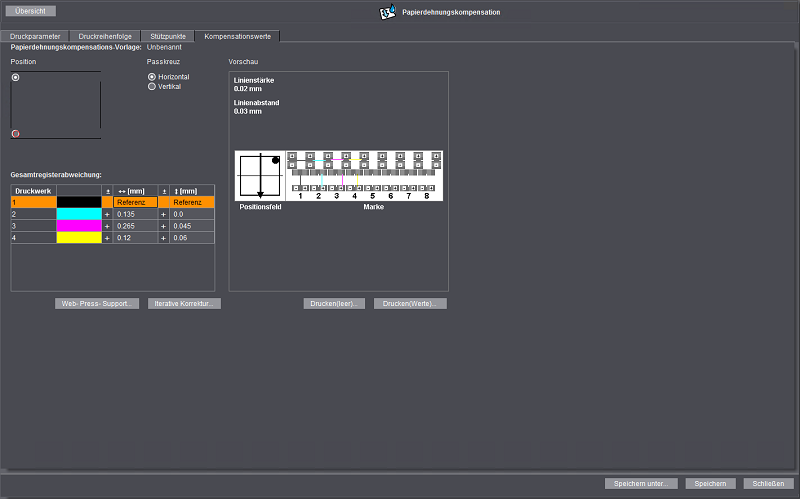The height and width of the screenshot is (499, 800).
Task: Select the magenta color swatch for Druckwerk 3
Action: [x=79, y=226]
